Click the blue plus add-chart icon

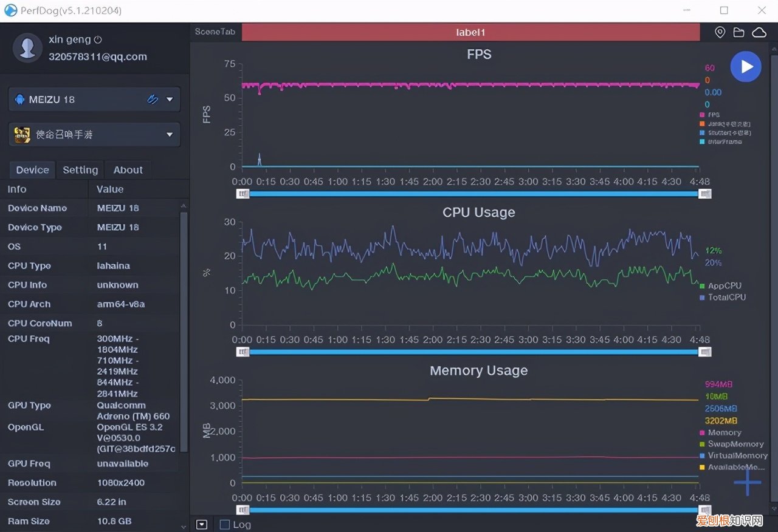click(x=747, y=483)
